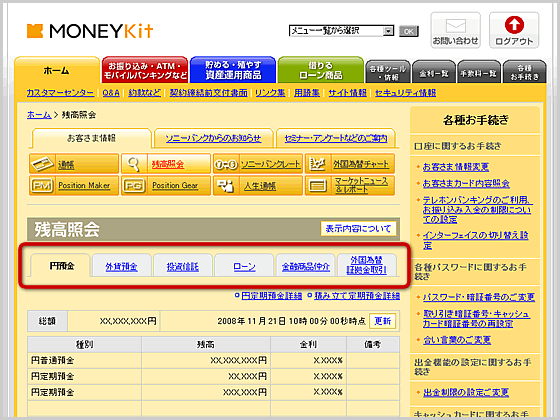Open the 金利一覧 tab
The height and width of the screenshot is (420, 560).
click(x=434, y=72)
